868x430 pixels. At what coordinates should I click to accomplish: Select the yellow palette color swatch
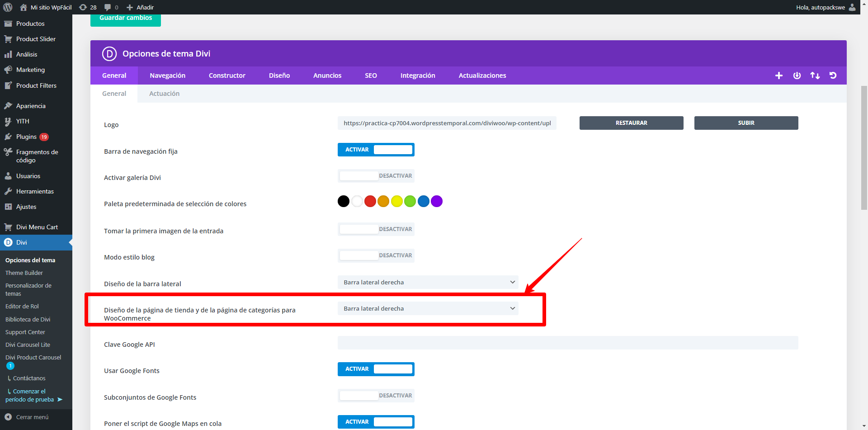pos(397,201)
